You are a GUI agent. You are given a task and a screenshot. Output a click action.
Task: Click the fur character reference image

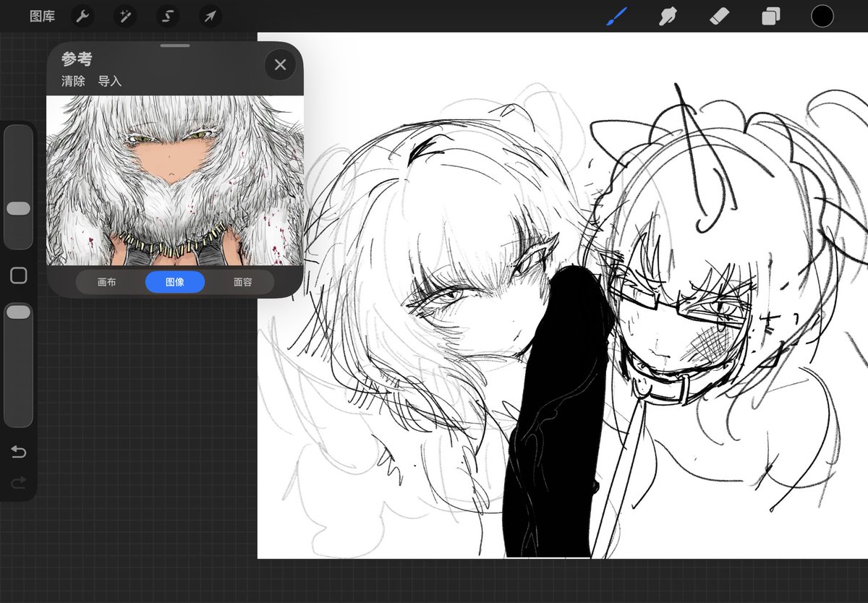pos(175,181)
